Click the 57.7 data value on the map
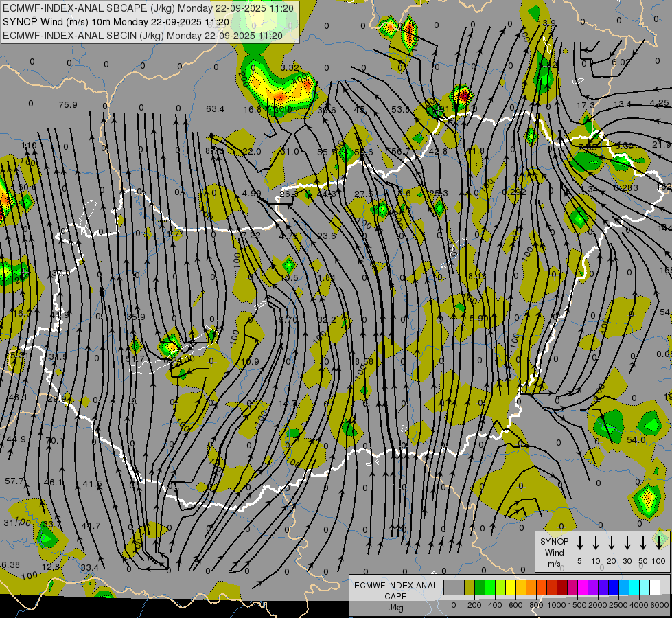This screenshot has height=618, width=672. tap(14, 481)
